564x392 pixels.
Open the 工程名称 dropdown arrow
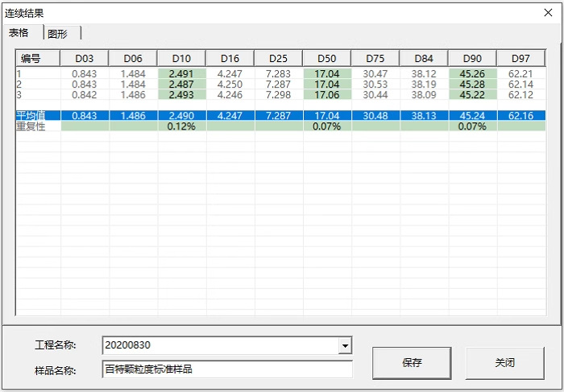tap(345, 345)
